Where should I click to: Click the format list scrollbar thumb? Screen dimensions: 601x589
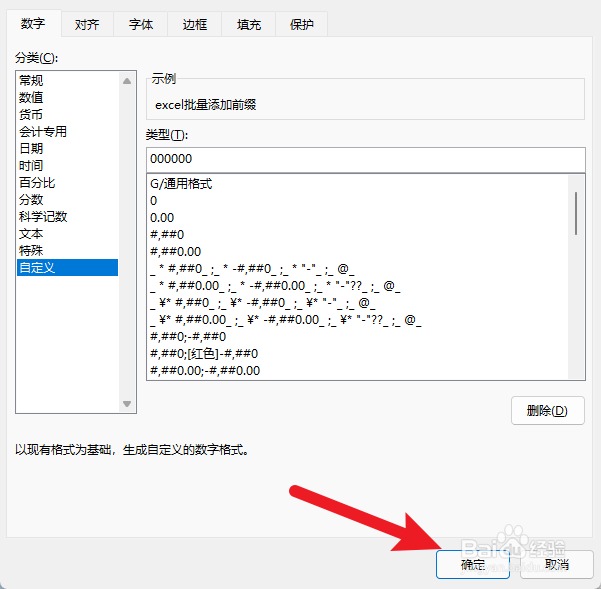[x=576, y=213]
